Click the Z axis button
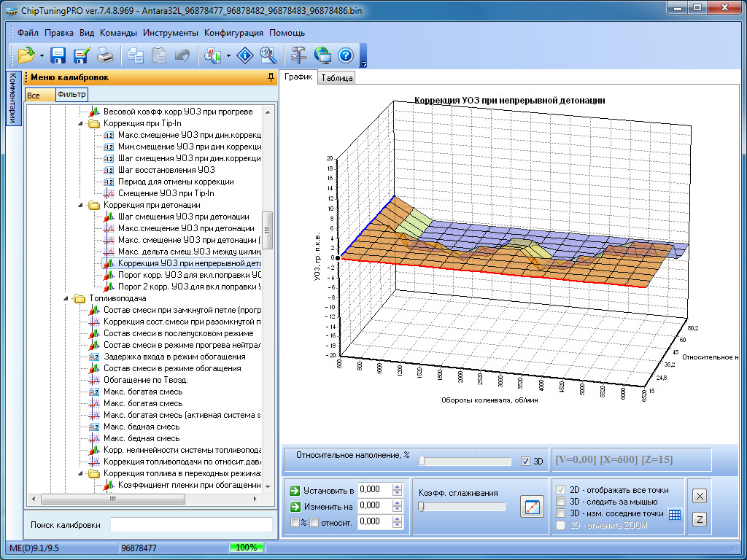The width and height of the screenshot is (747, 560). (698, 519)
